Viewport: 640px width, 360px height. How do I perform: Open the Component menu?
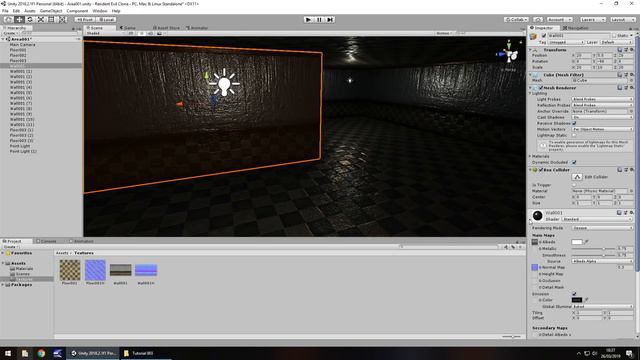click(77, 11)
